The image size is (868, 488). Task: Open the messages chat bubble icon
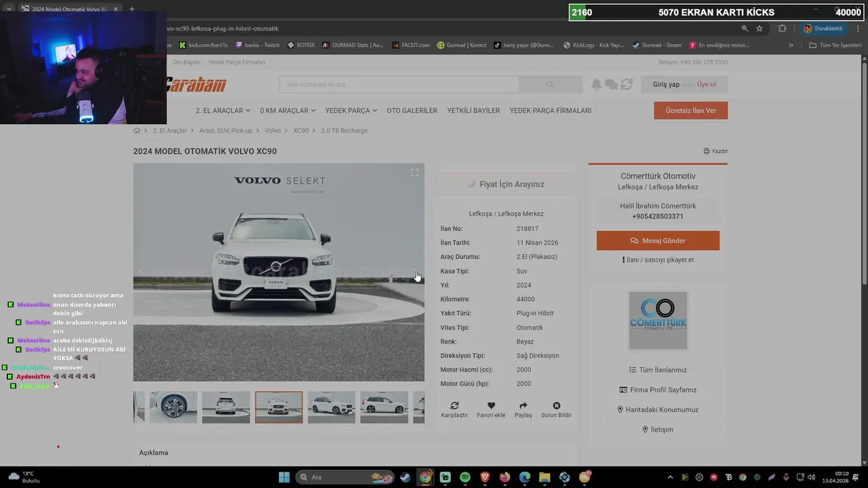[611, 84]
